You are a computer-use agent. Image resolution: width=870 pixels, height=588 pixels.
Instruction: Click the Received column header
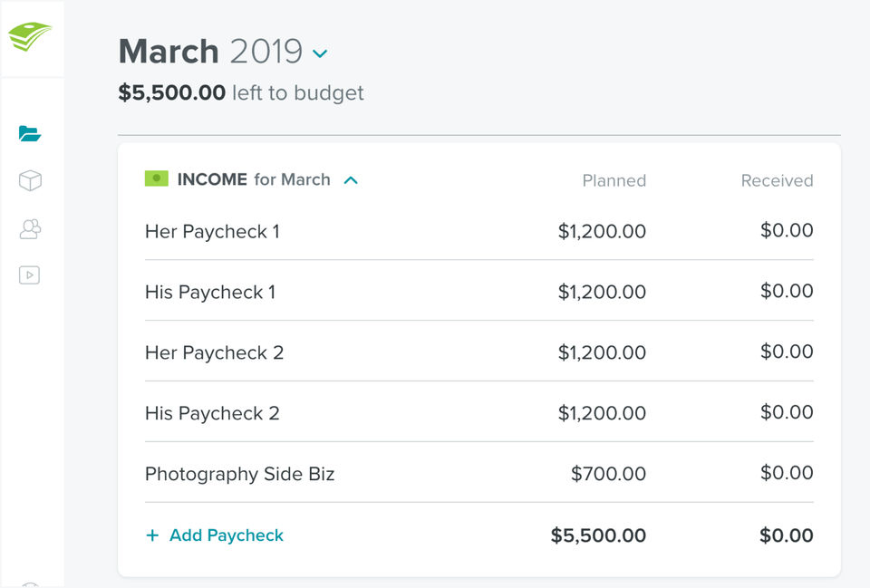777,180
